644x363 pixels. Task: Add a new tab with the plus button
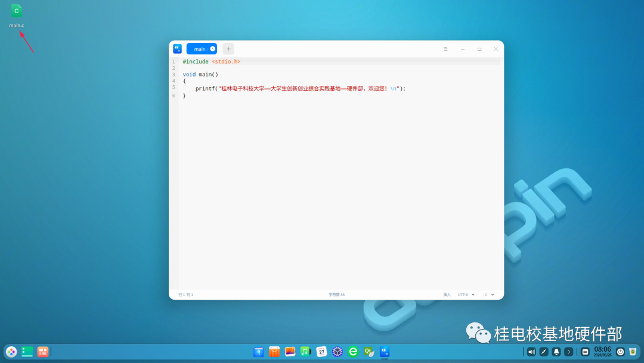[x=228, y=49]
